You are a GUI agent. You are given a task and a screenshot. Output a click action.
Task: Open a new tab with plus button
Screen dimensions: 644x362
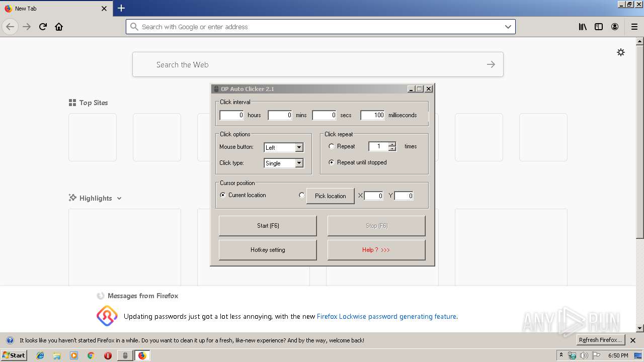[121, 8]
